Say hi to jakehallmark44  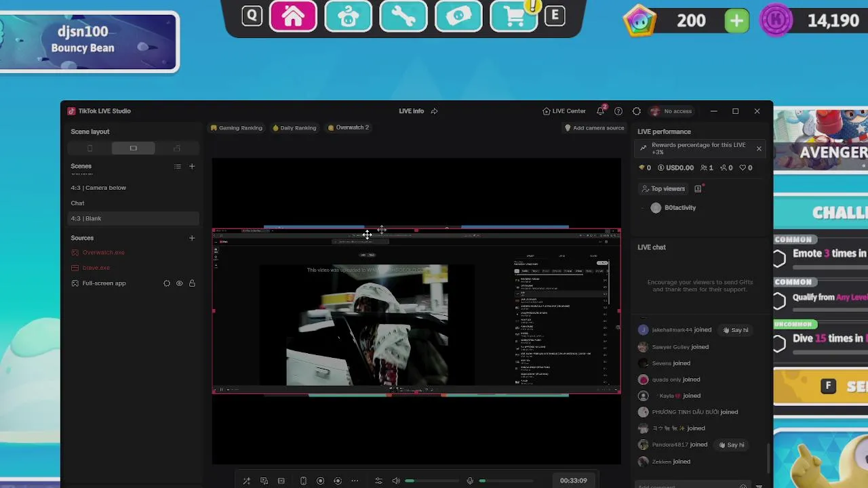click(735, 330)
